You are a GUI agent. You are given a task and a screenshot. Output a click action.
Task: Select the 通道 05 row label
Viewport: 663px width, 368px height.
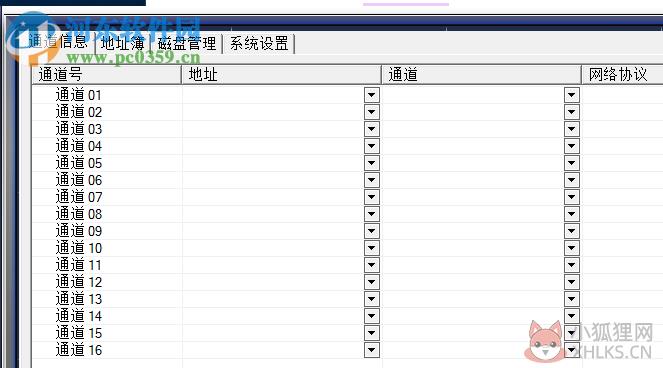pyautogui.click(x=79, y=163)
